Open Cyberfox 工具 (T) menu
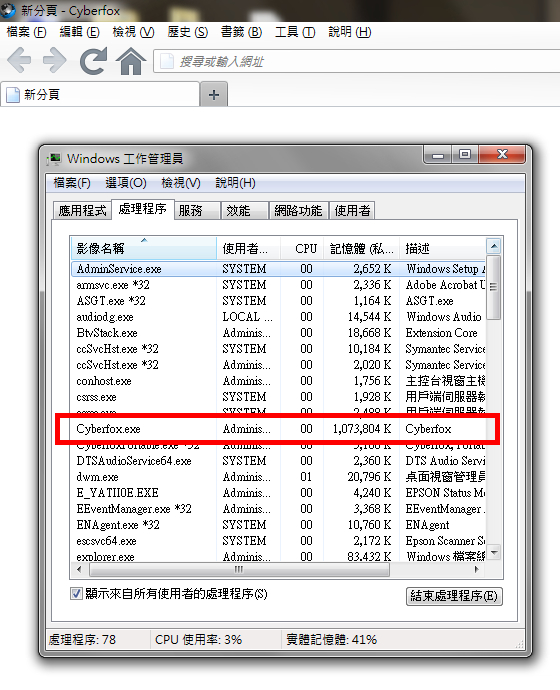The width and height of the screenshot is (560, 690). [295, 32]
